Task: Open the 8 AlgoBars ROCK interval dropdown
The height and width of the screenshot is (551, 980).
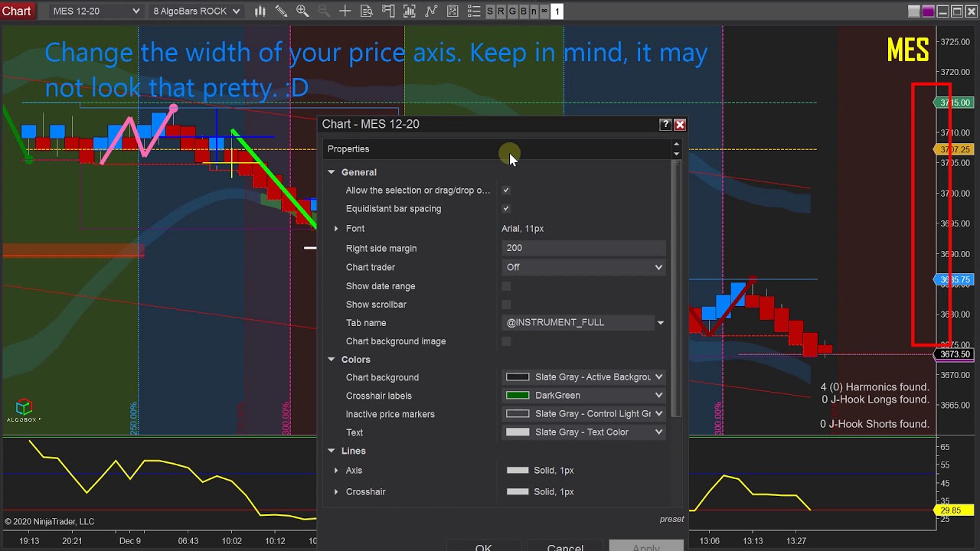Action: (x=196, y=11)
